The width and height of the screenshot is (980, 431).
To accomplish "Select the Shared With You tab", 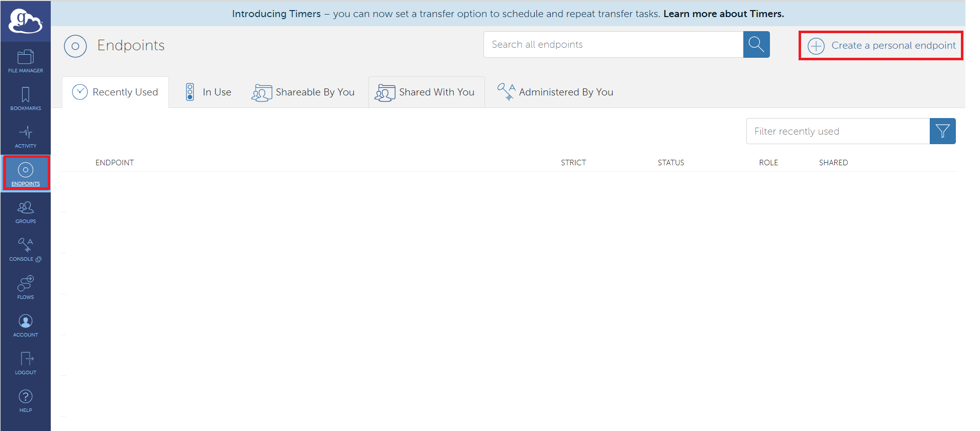I will [x=426, y=92].
